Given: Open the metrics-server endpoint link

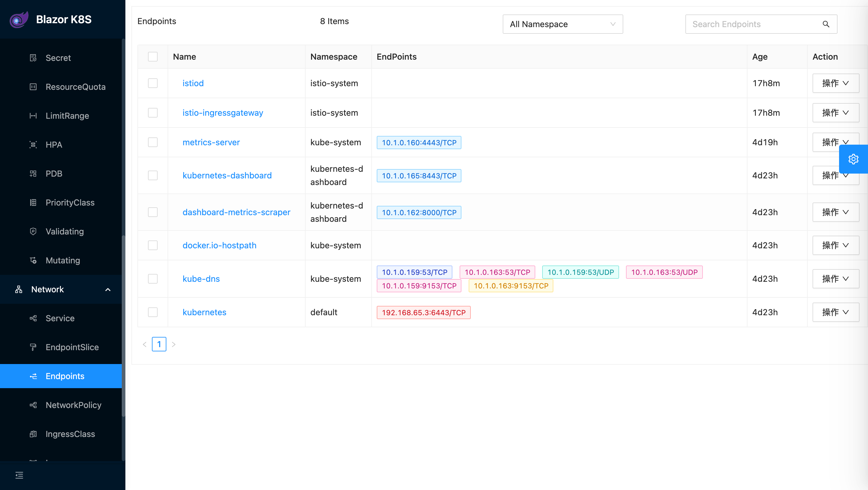Looking at the screenshot, I should click(211, 142).
